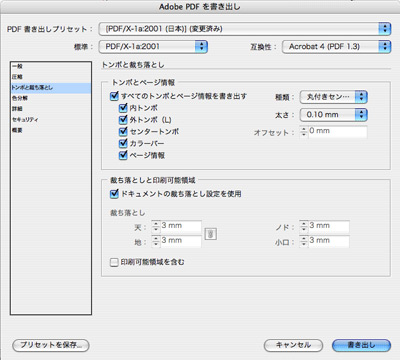Select セキュリティ in the category list
400x360 pixels.
[51, 120]
